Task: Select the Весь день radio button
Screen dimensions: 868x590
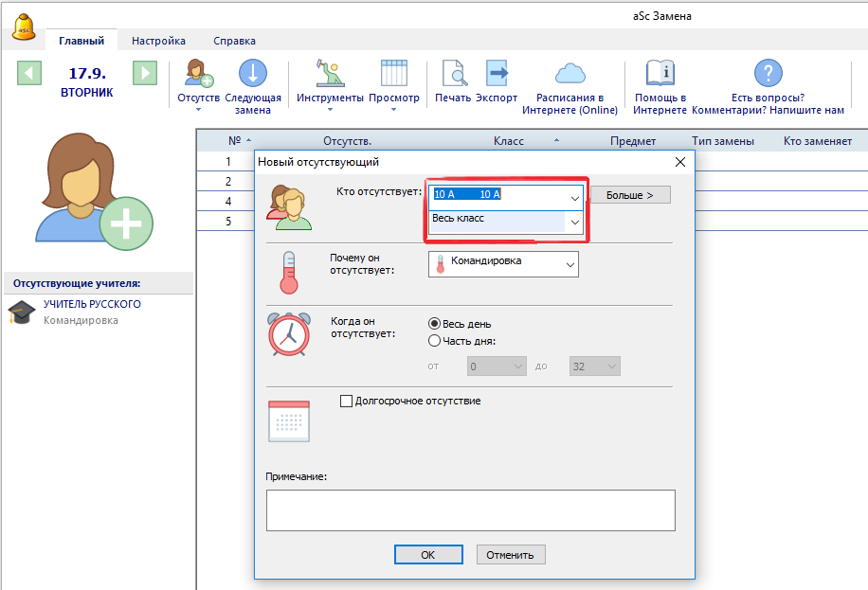Action: (435, 324)
